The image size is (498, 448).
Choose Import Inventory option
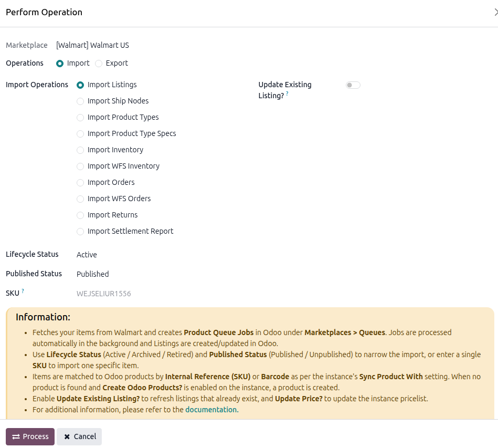(80, 150)
